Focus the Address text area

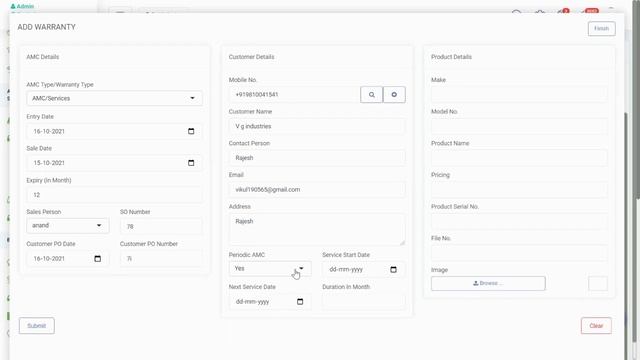(x=317, y=229)
